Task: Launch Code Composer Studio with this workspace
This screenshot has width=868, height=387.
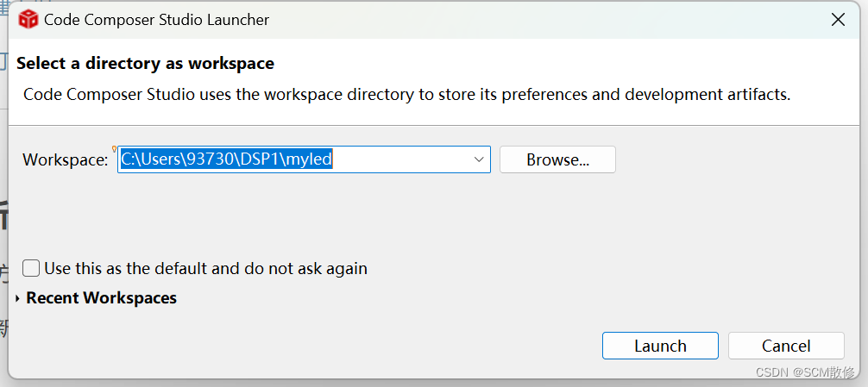Action: 660,346
